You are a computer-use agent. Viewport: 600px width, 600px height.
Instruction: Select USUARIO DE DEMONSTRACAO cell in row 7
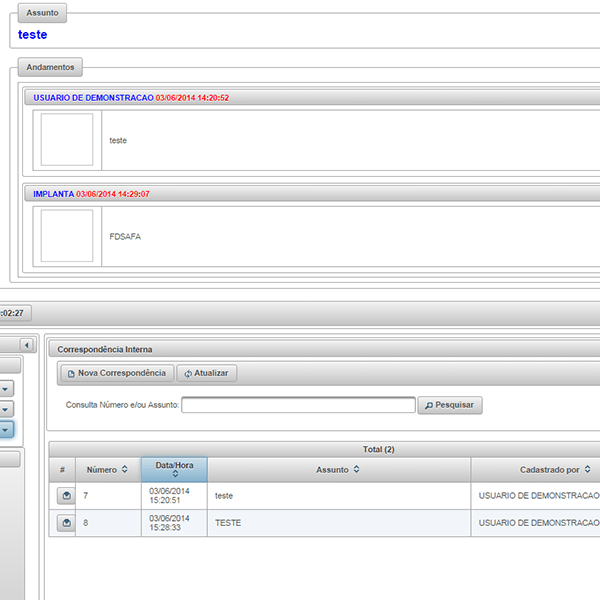coord(536,496)
